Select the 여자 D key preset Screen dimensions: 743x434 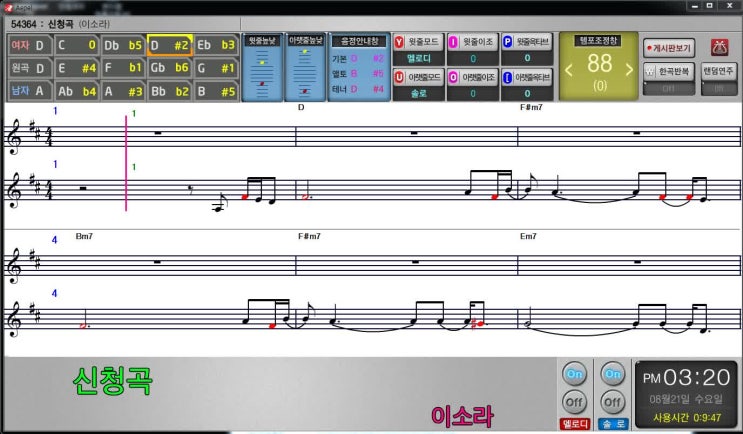[28, 45]
